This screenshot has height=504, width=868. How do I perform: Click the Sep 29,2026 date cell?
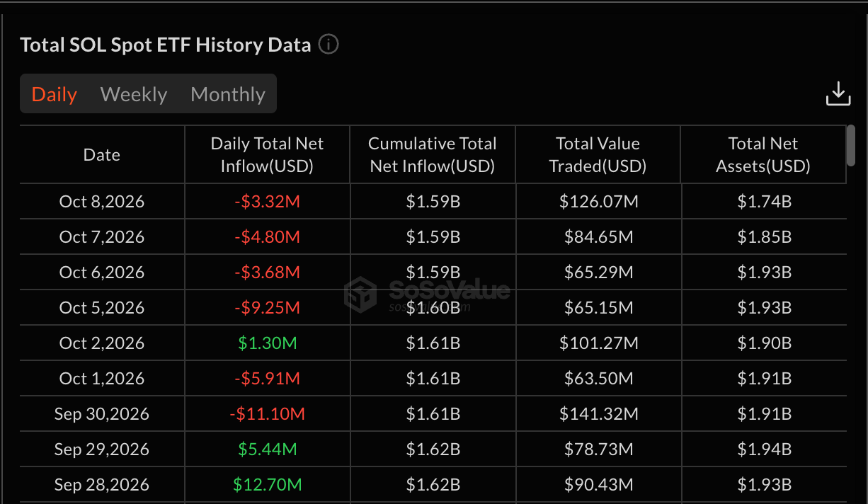pyautogui.click(x=102, y=449)
